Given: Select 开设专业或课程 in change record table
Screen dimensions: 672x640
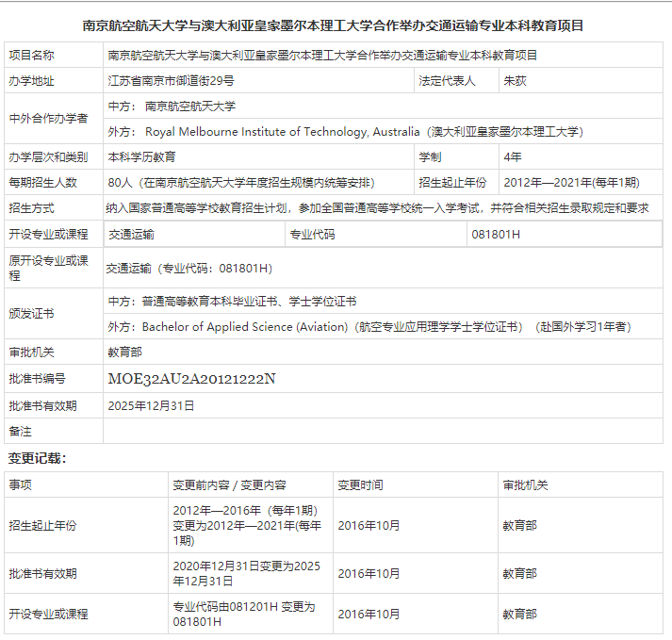Looking at the screenshot, I should (48, 614).
